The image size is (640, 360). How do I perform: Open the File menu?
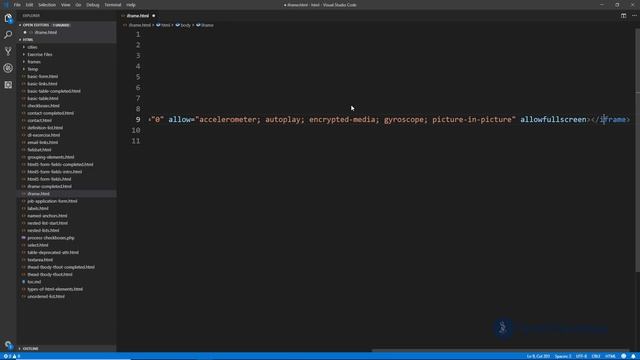17,5
